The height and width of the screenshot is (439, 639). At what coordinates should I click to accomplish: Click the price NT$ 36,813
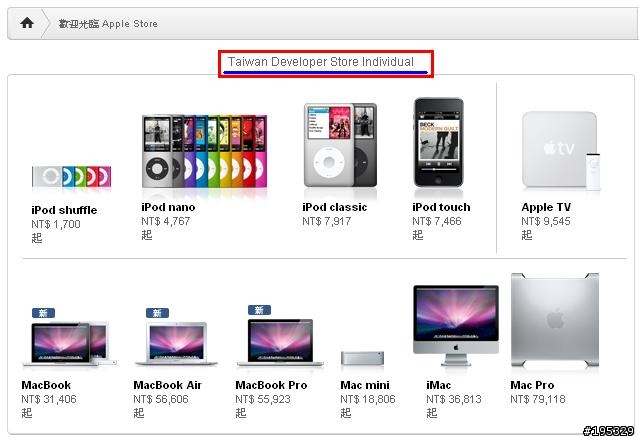coord(454,399)
